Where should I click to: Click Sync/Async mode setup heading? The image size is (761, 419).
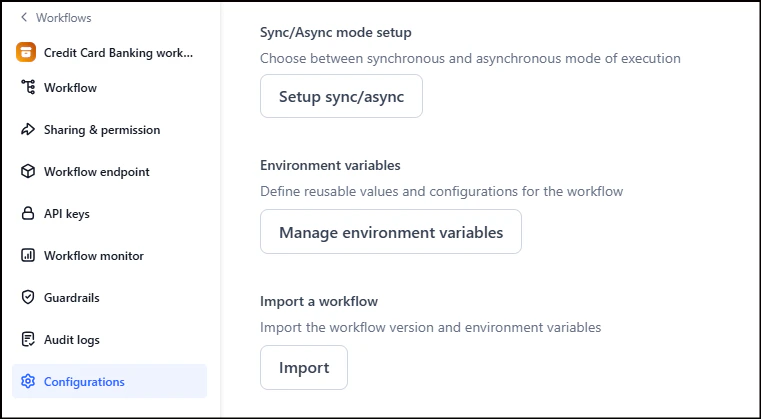tap(336, 33)
